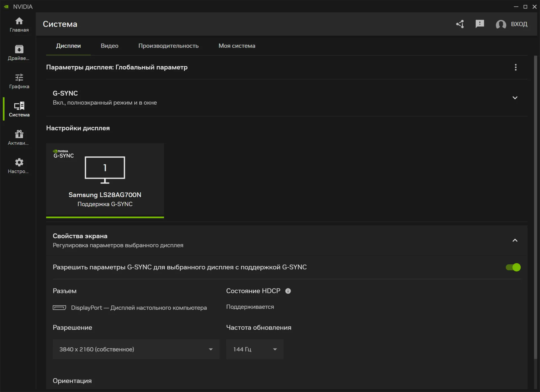The image size is (540, 392).
Task: Click the Параметры дисплея: Глобальный параметр heading
Action: [117, 67]
